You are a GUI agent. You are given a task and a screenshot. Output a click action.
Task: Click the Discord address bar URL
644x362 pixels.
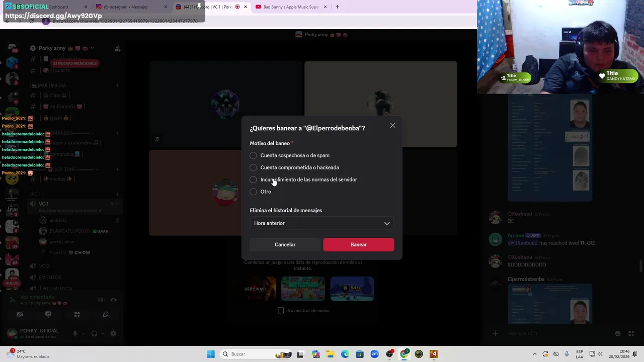pos(125,21)
